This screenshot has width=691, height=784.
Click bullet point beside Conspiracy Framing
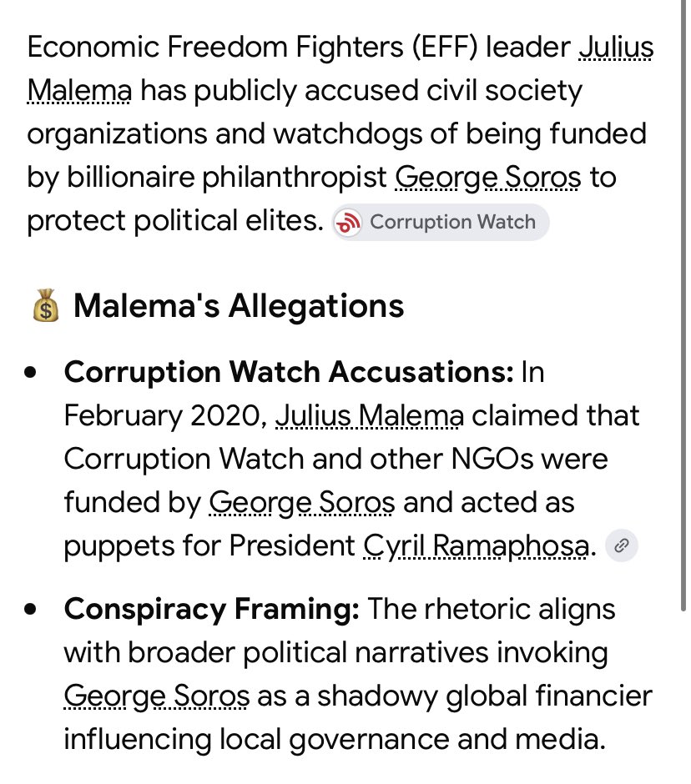(x=31, y=610)
